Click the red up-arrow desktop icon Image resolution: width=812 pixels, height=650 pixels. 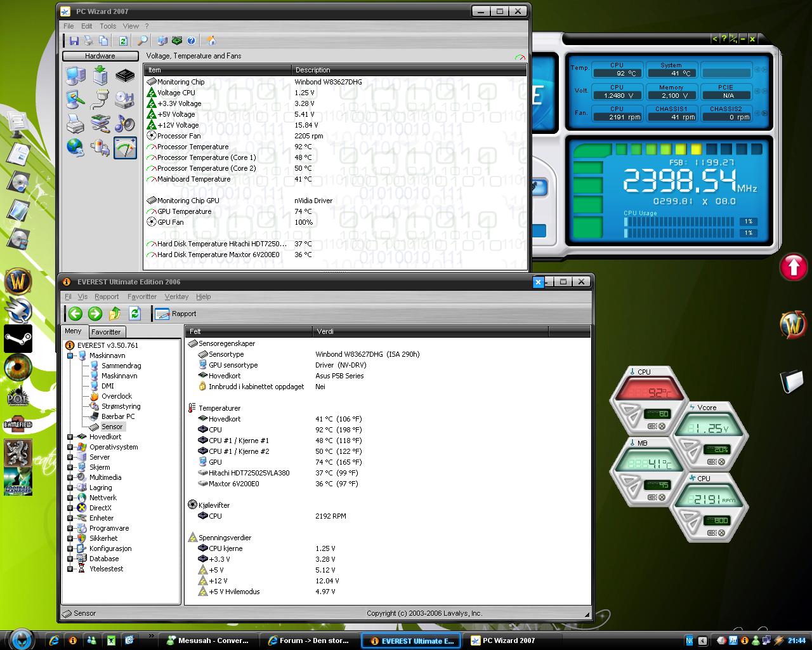(x=793, y=267)
